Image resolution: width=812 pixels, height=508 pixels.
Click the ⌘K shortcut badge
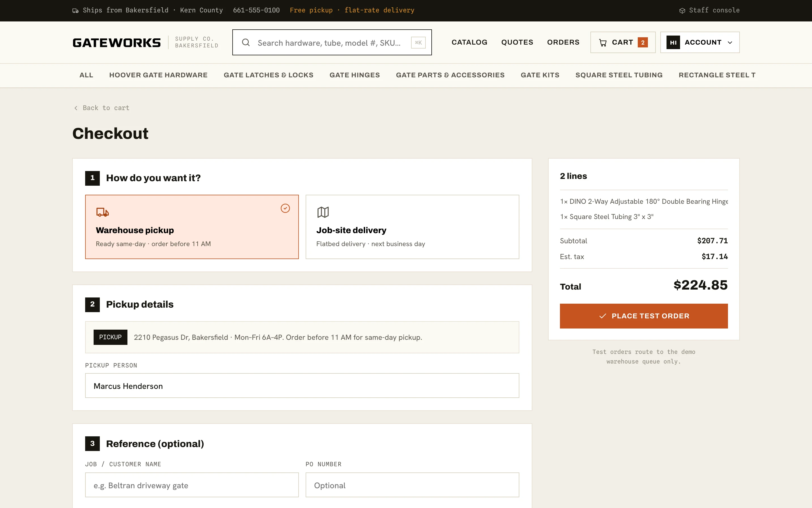(418, 43)
